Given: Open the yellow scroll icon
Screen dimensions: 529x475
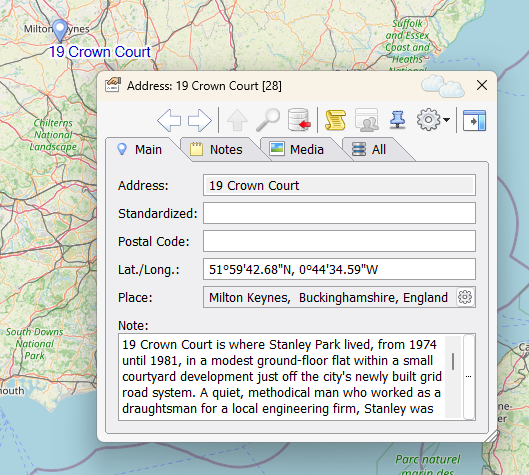Looking at the screenshot, I should coord(335,120).
